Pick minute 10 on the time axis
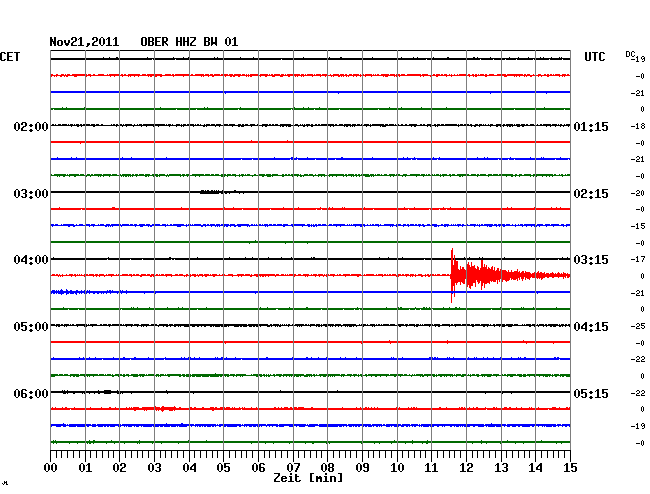Image resolution: width=650 pixels, height=494 pixels. click(397, 468)
